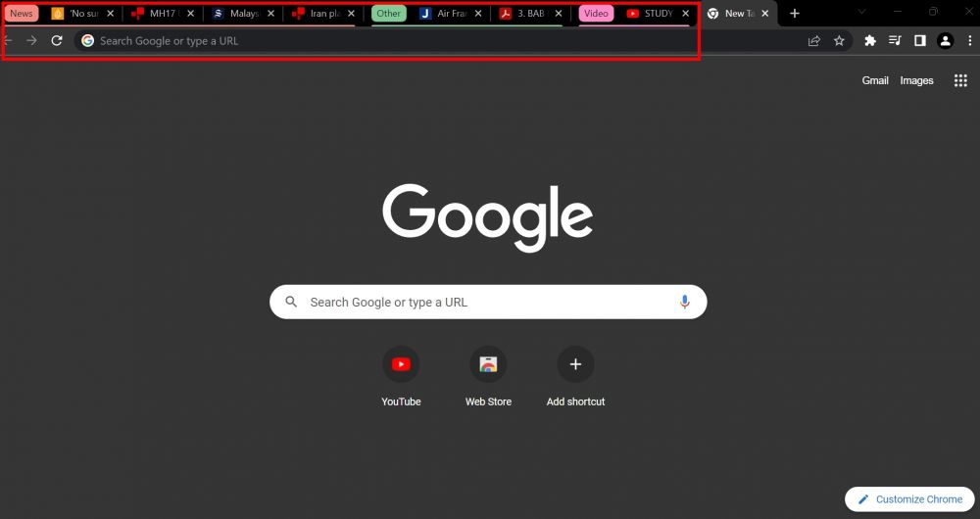Screen dimensions: 980x519
Task: Start voice search with microphone
Action: (684, 303)
